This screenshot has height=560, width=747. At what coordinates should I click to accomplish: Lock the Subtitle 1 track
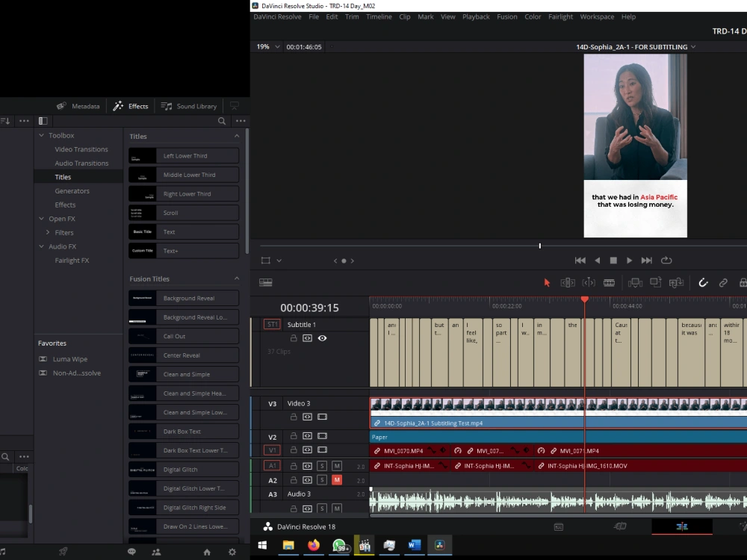(294, 338)
